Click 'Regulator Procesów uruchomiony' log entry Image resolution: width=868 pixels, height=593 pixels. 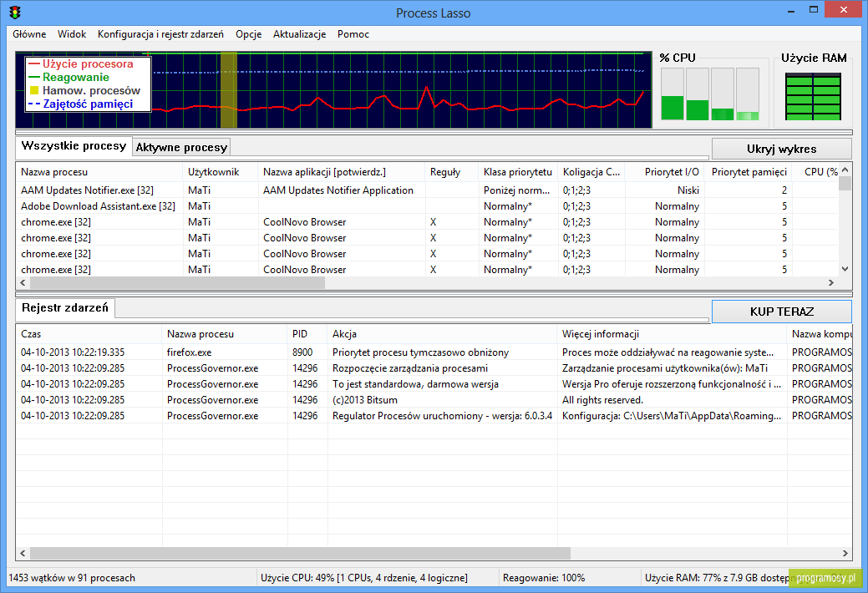click(x=442, y=417)
